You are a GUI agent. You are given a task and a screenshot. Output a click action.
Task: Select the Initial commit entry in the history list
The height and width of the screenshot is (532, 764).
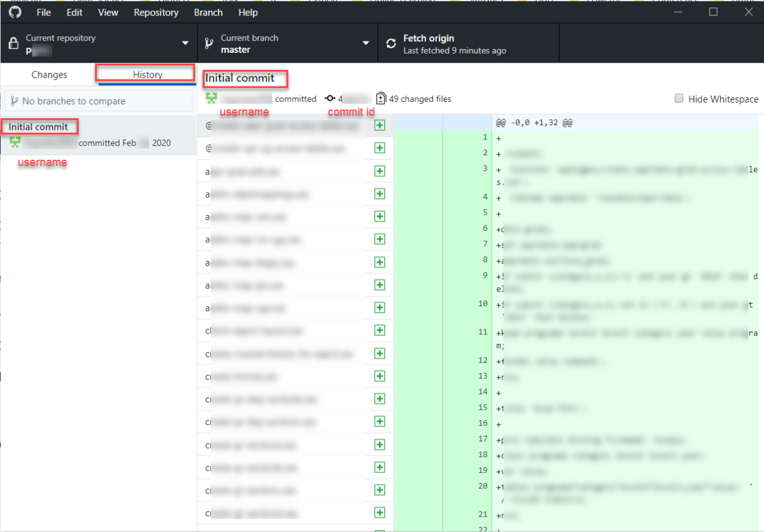[x=99, y=135]
